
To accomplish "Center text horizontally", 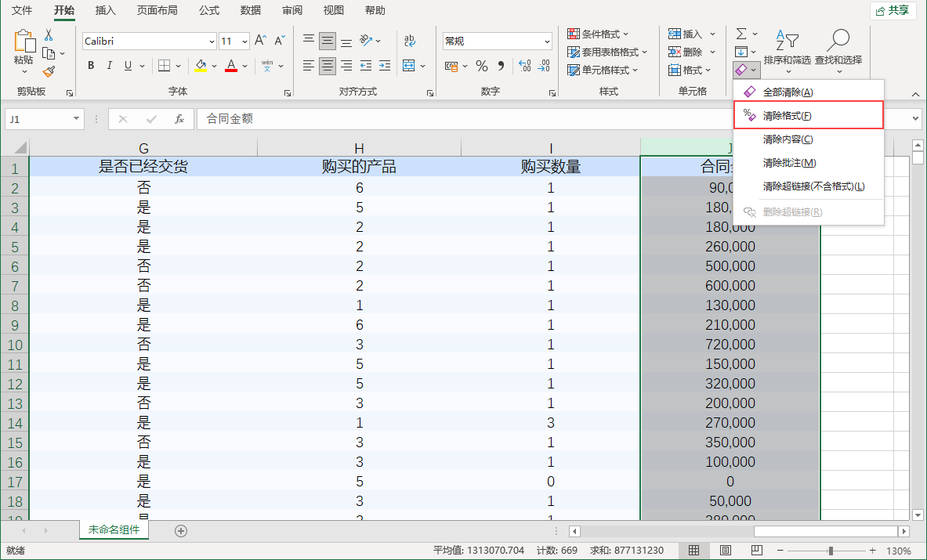I will point(327,66).
